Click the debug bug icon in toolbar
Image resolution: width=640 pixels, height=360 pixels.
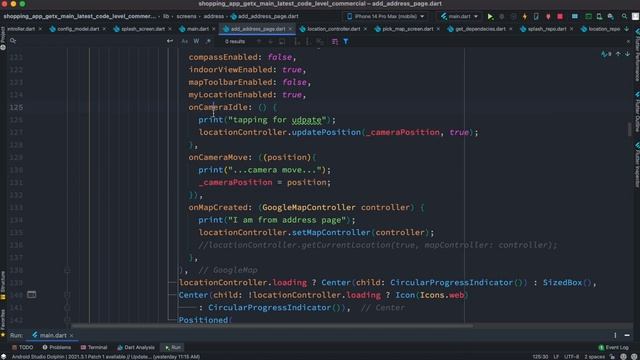coord(502,17)
